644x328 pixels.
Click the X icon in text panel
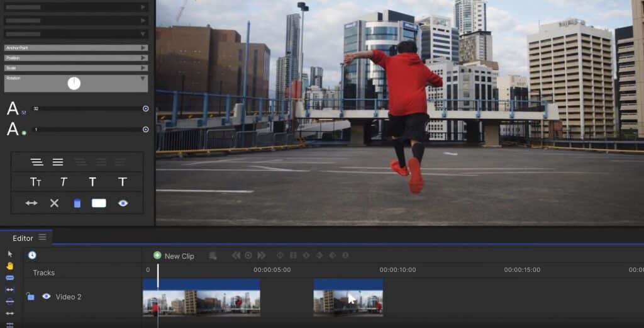(x=54, y=203)
